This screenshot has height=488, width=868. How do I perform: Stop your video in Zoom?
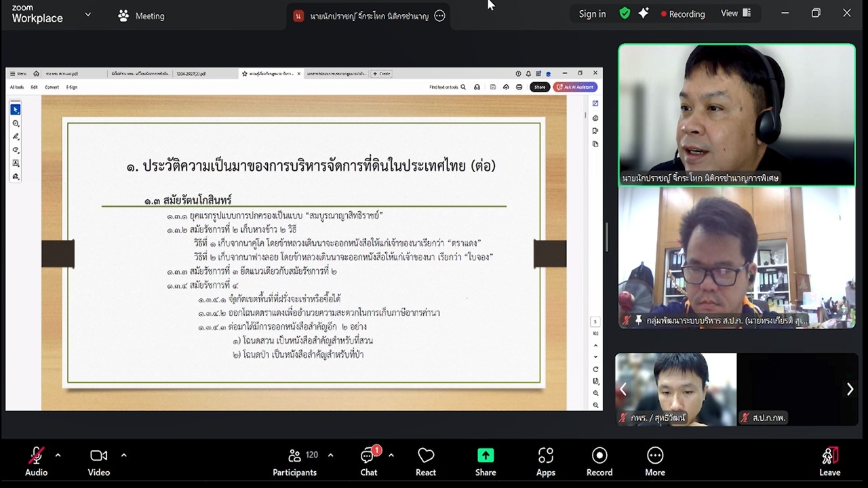98,455
